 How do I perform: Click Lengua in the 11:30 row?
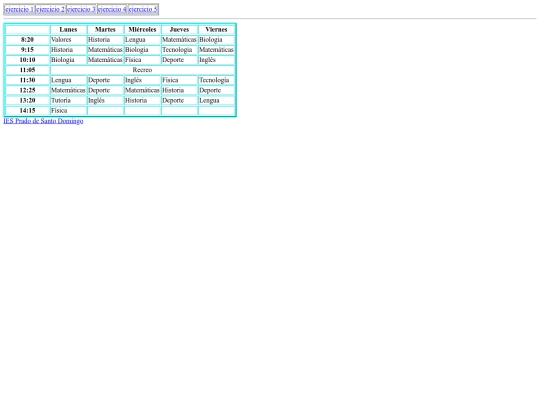[68, 80]
